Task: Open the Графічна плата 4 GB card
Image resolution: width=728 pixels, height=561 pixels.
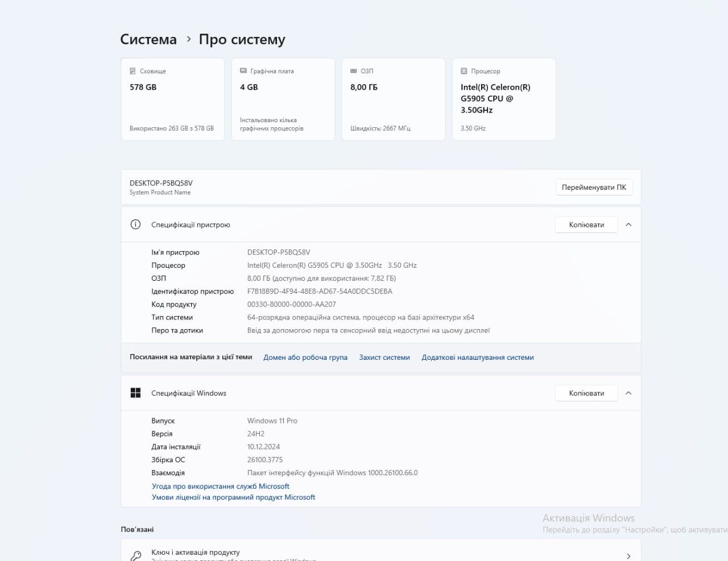Action: (x=283, y=99)
